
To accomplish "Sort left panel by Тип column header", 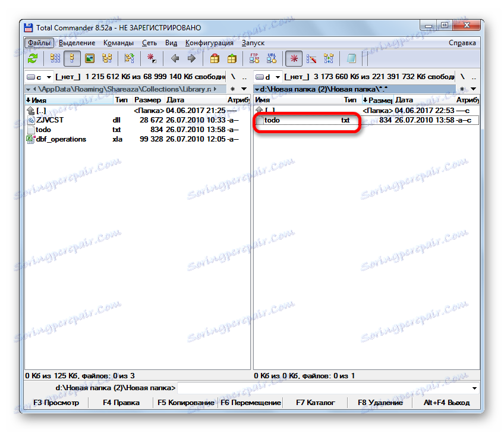I will (x=123, y=100).
